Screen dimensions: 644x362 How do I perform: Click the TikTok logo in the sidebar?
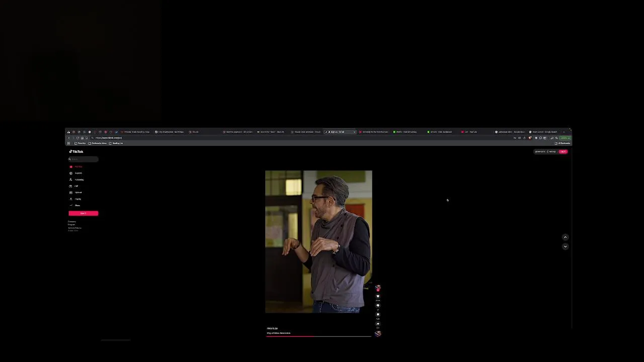click(x=76, y=151)
